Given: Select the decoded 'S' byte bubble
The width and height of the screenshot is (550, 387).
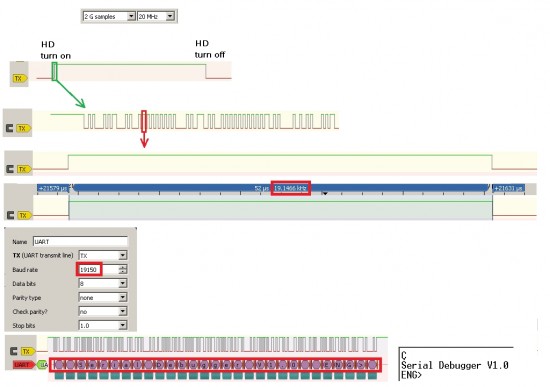Looking at the screenshot, I should 81,365.
